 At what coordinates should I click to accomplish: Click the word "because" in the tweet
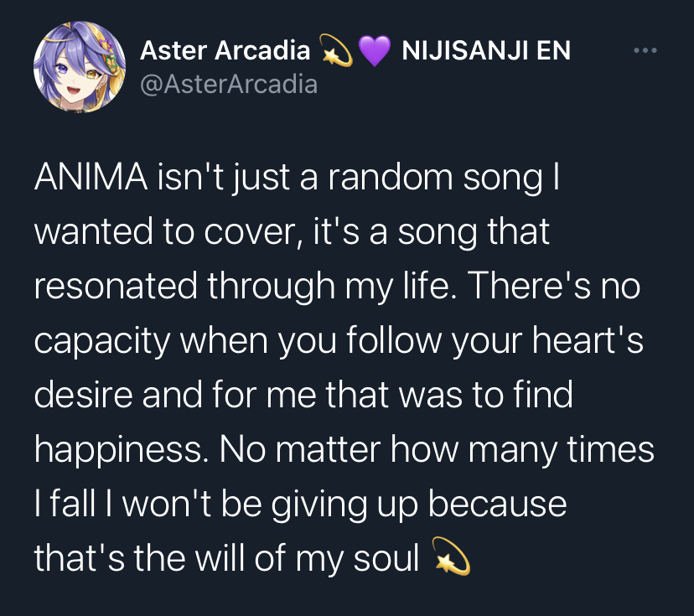pos(498,504)
